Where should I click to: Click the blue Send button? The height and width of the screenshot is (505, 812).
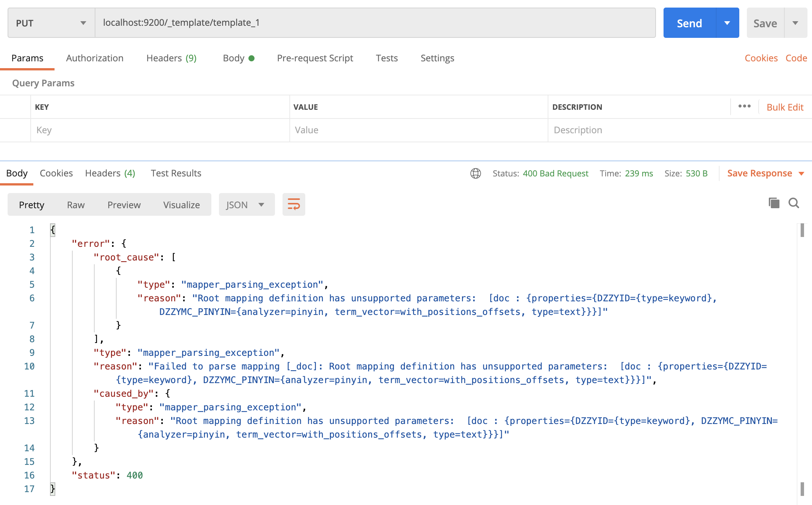pos(689,23)
